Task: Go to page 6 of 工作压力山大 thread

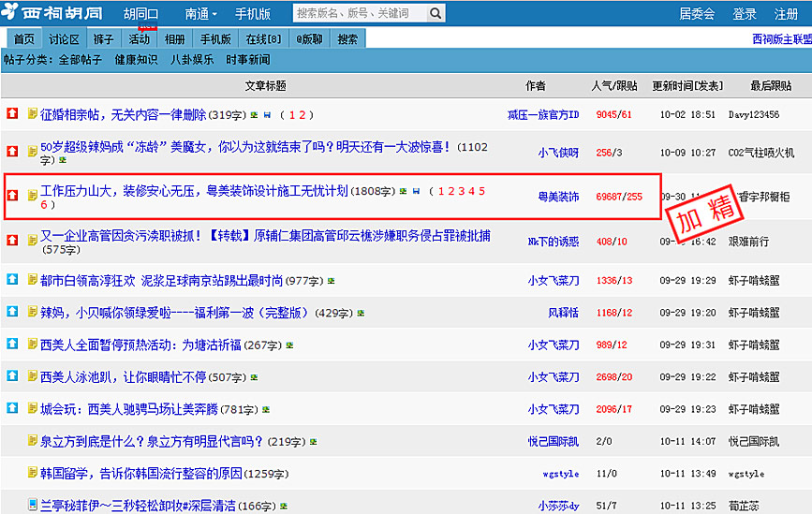Action: pos(44,204)
